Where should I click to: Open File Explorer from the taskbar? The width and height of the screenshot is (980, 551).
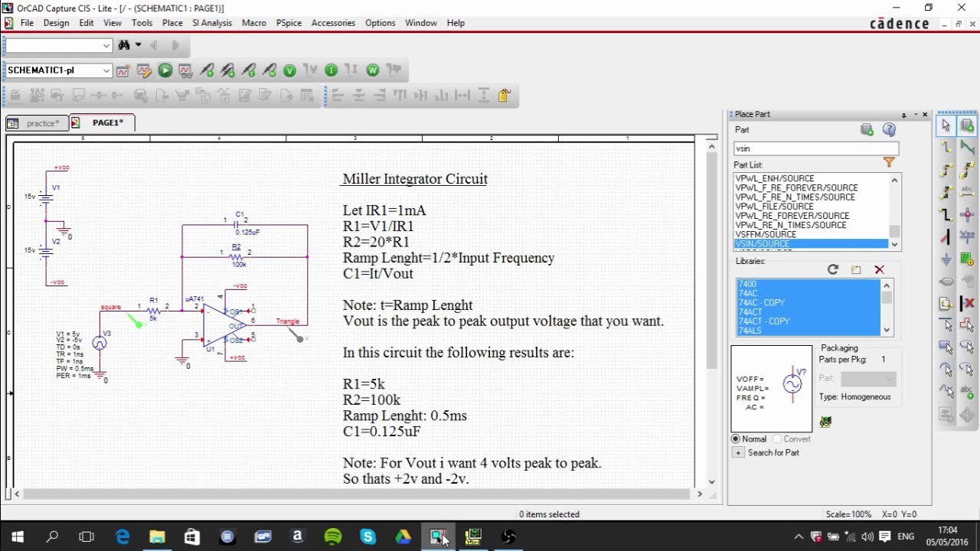coord(157,537)
